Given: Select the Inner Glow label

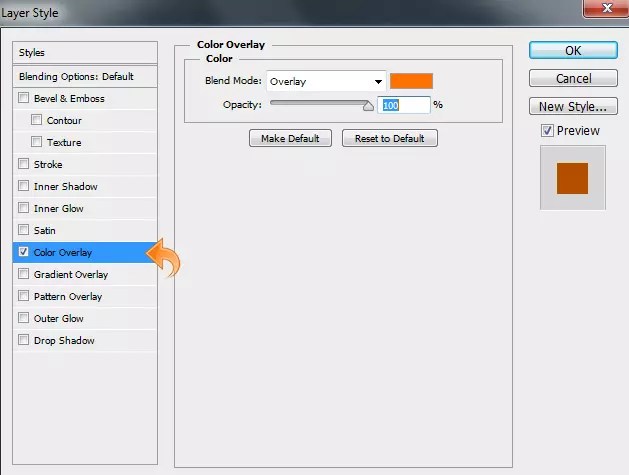Looking at the screenshot, I should (59, 209).
